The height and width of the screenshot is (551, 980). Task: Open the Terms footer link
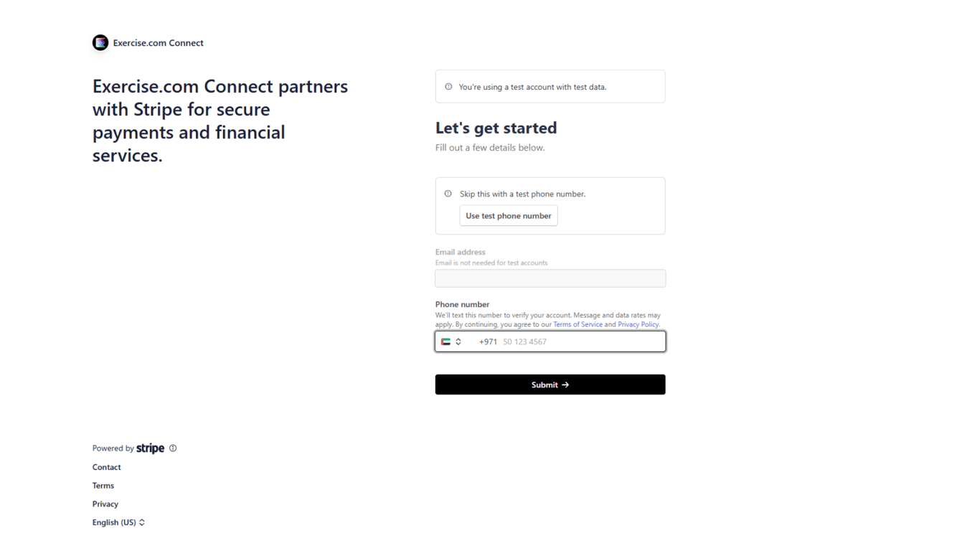coord(103,486)
